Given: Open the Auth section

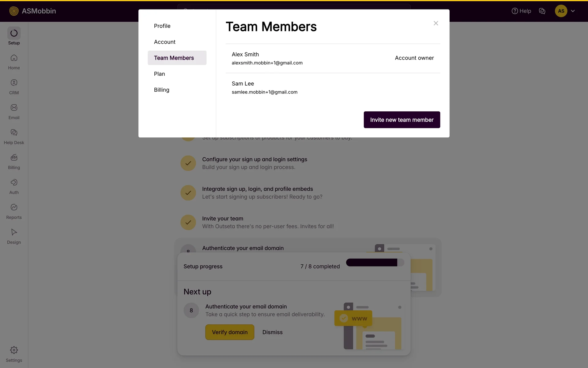Looking at the screenshot, I should point(14,186).
